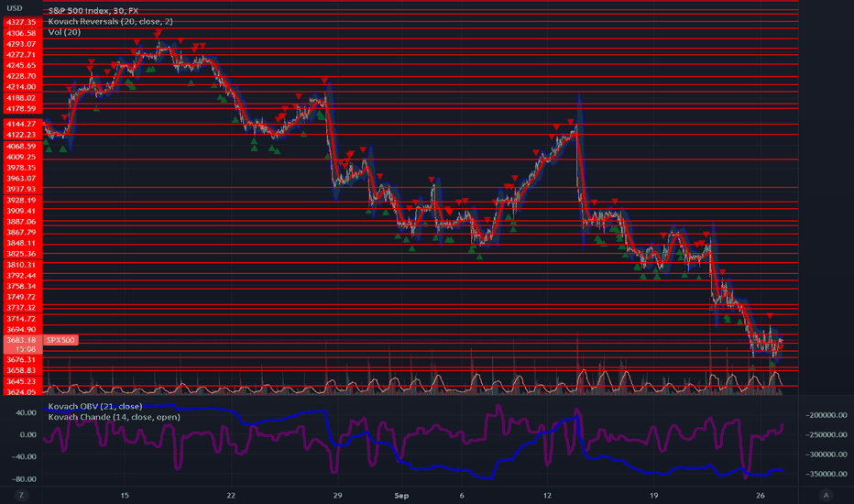The image size is (854, 504).
Task: Click the SPX500 symbol price tag
Action: tap(60, 340)
